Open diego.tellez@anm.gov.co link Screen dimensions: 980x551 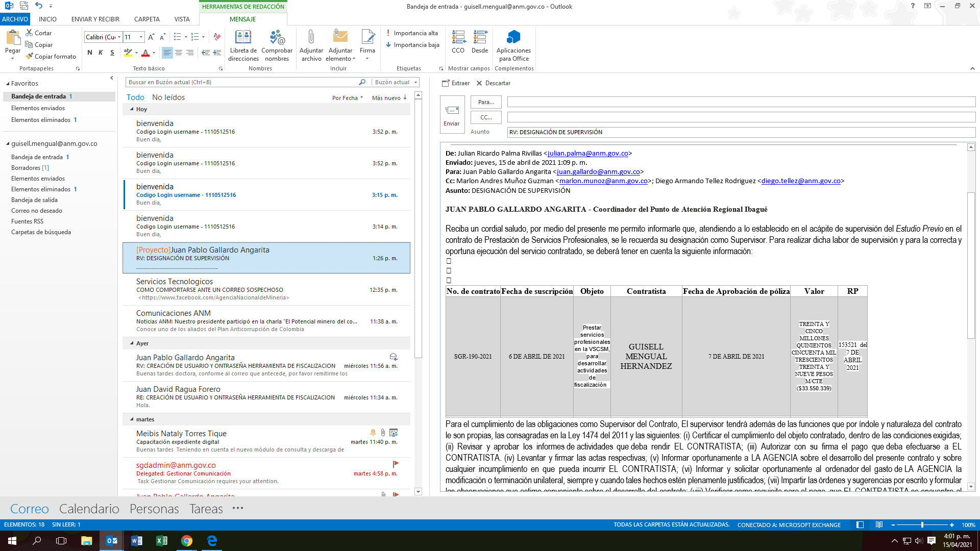click(x=801, y=181)
